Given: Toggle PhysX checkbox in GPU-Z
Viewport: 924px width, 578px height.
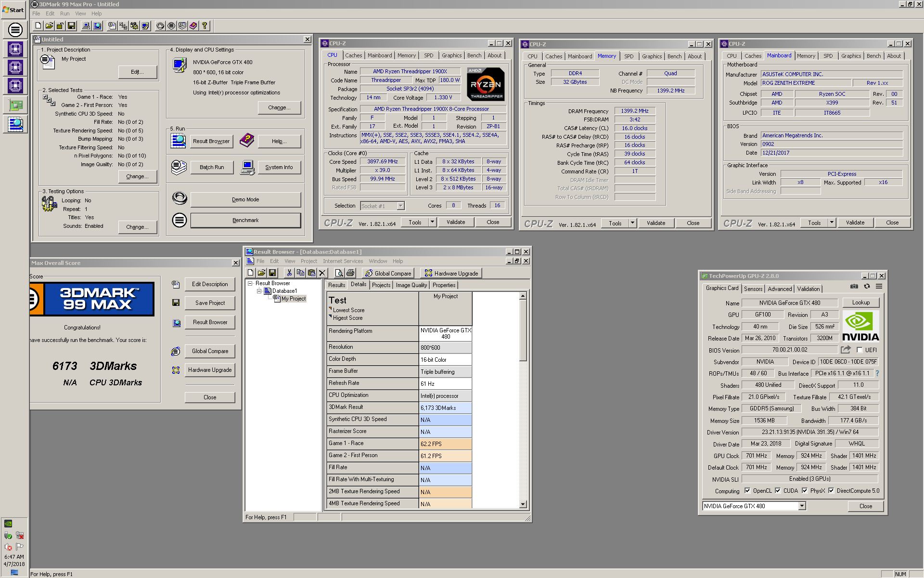Looking at the screenshot, I should coord(805,491).
